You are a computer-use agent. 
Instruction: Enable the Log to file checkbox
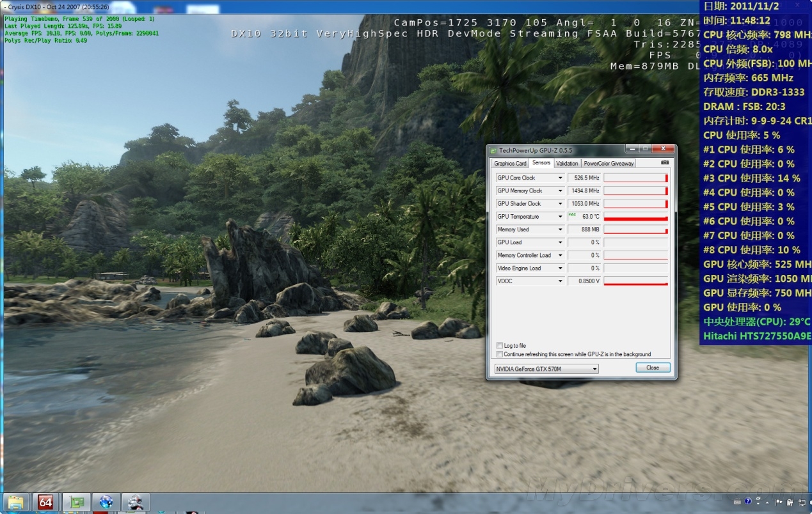500,346
